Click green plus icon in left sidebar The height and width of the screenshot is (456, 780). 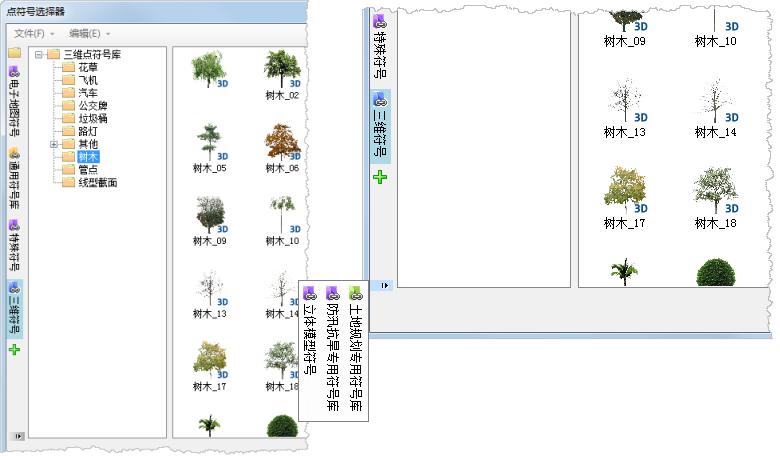[14, 350]
